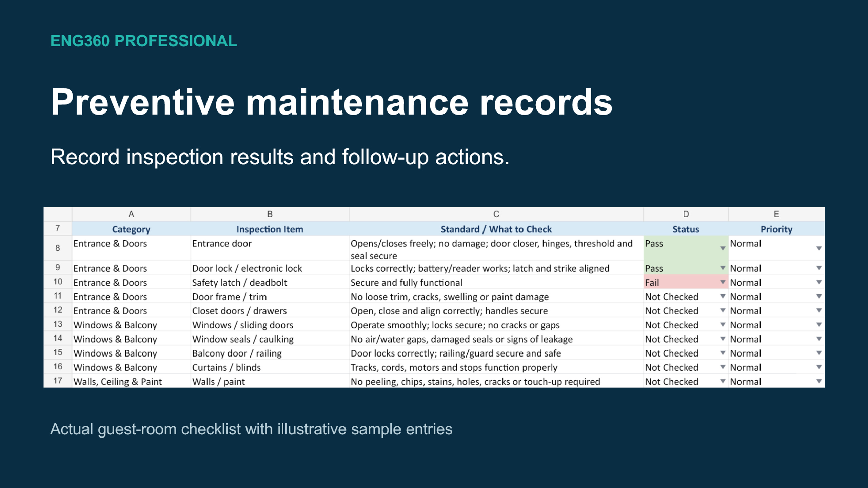This screenshot has height=488, width=868.
Task: Select the Fail status cell
Action: pos(686,282)
